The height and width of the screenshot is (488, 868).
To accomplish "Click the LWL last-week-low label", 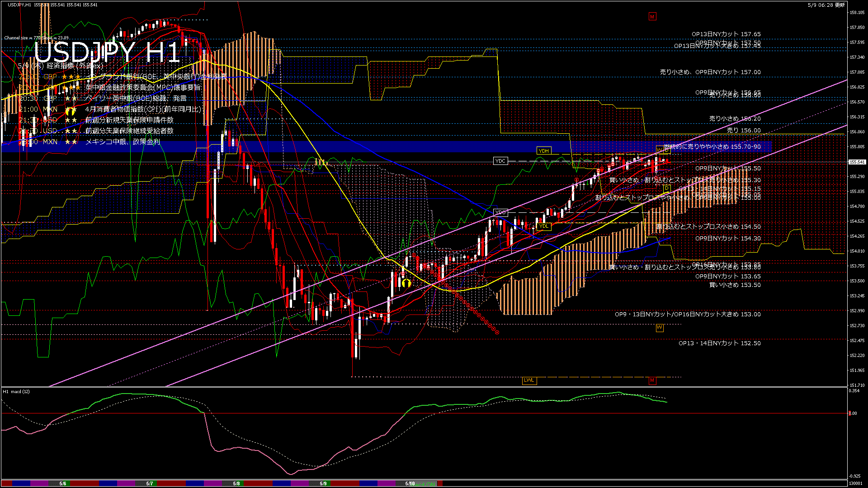I will tap(528, 380).
